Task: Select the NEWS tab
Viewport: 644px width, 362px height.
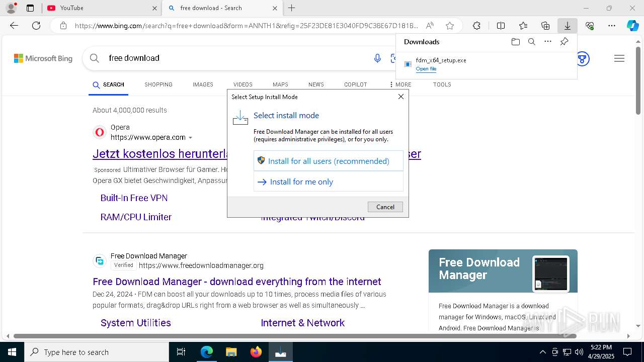Action: tap(316, 84)
